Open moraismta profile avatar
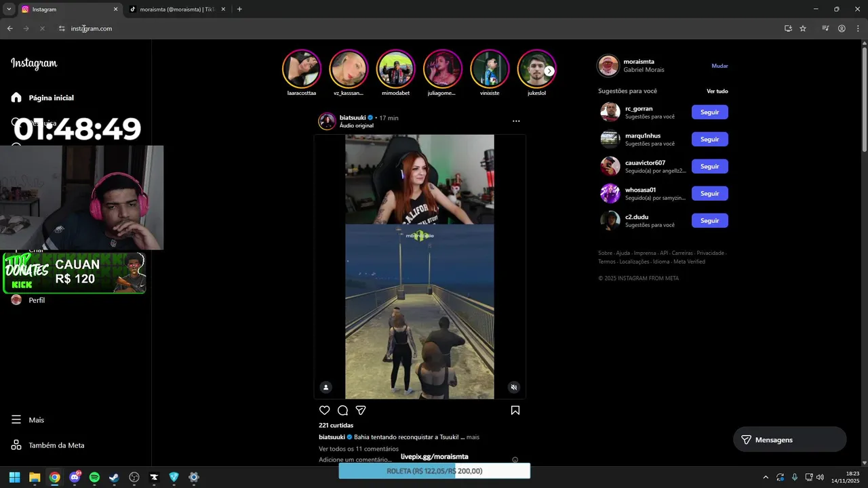Screen dimensions: 868x488 pyautogui.click(x=608, y=66)
